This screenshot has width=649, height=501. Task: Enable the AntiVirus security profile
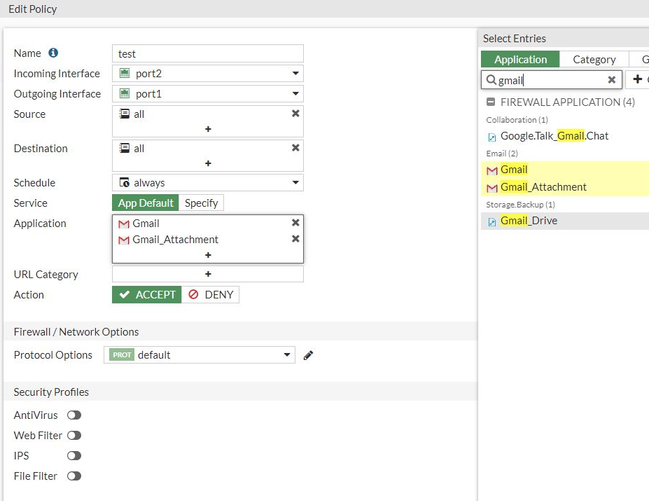[74, 415]
